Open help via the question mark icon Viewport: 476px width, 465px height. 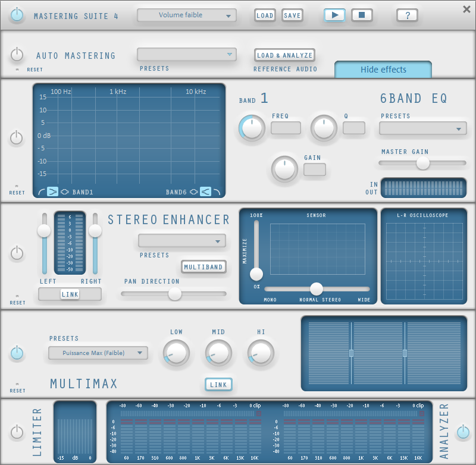[x=407, y=15]
